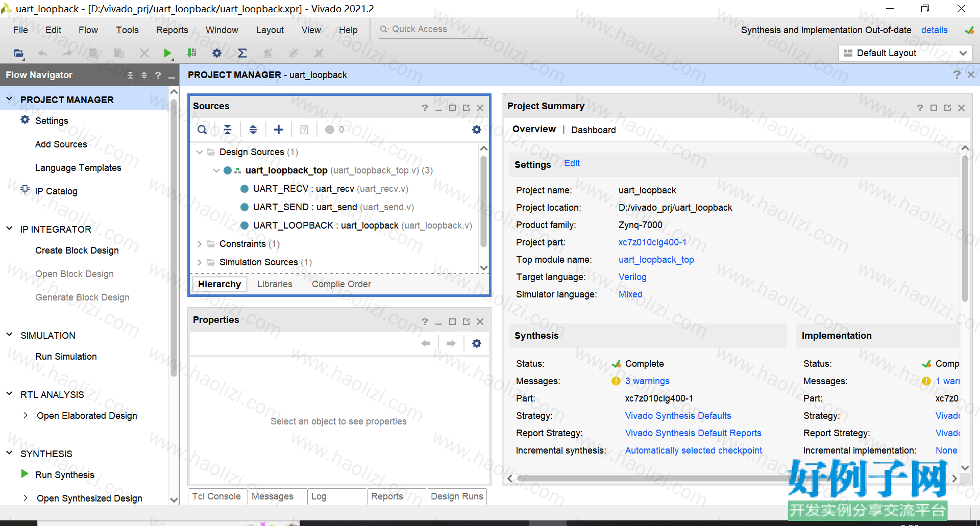980x526 pixels.
Task: Click the Properties panel back arrow
Action: click(x=426, y=343)
